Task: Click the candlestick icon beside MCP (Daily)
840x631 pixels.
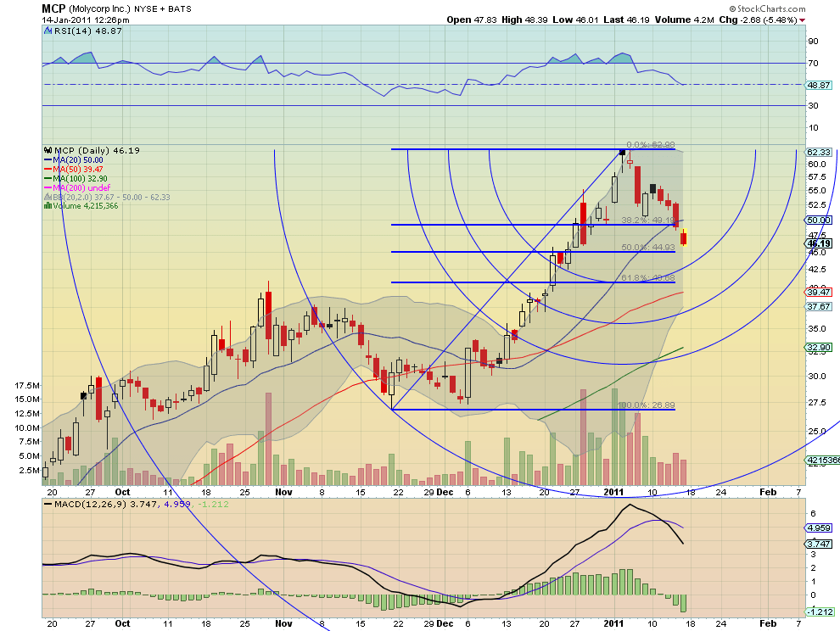Action: tap(48, 150)
